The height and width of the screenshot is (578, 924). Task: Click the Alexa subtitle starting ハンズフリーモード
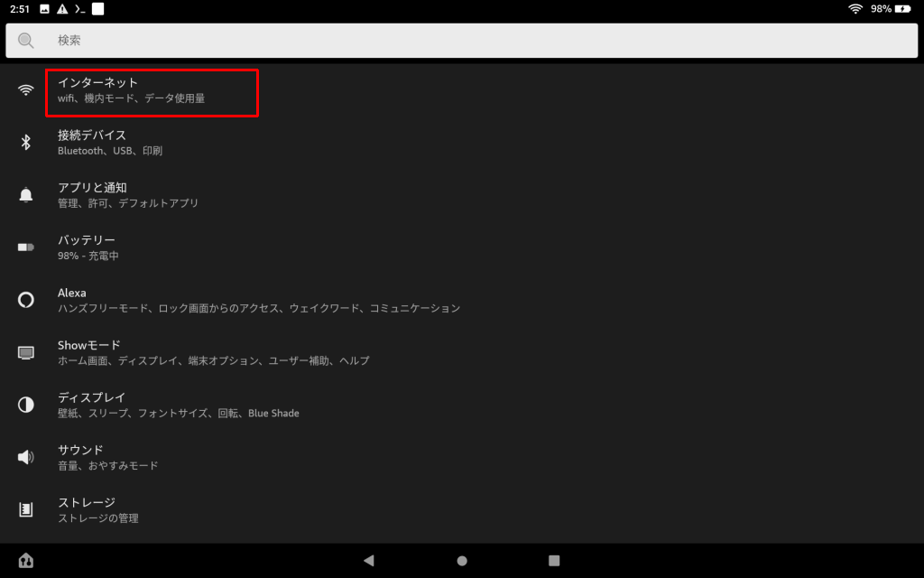tap(259, 309)
